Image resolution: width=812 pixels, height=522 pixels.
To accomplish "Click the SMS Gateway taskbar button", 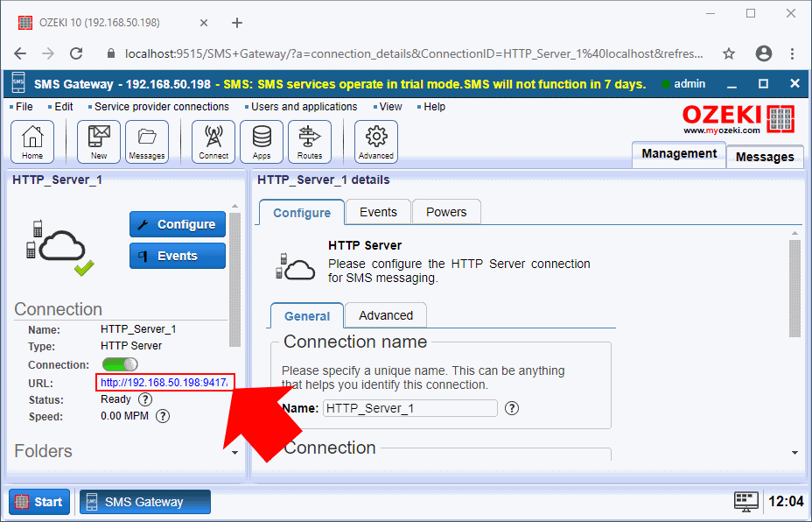I will click(x=145, y=502).
